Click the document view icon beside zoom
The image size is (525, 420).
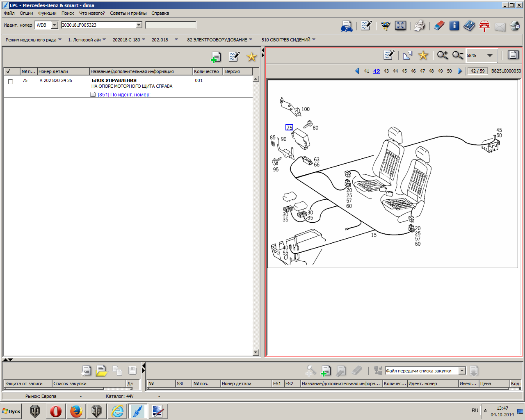tap(513, 55)
